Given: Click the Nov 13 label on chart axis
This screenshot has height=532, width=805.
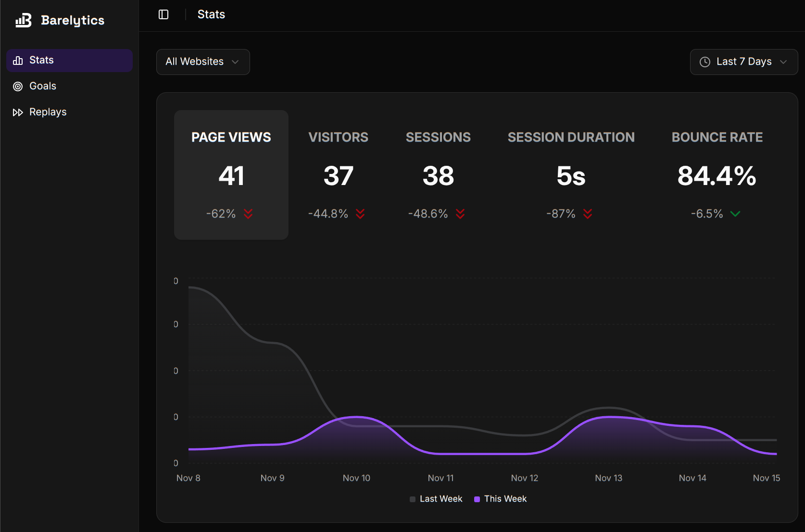Looking at the screenshot, I should [608, 478].
